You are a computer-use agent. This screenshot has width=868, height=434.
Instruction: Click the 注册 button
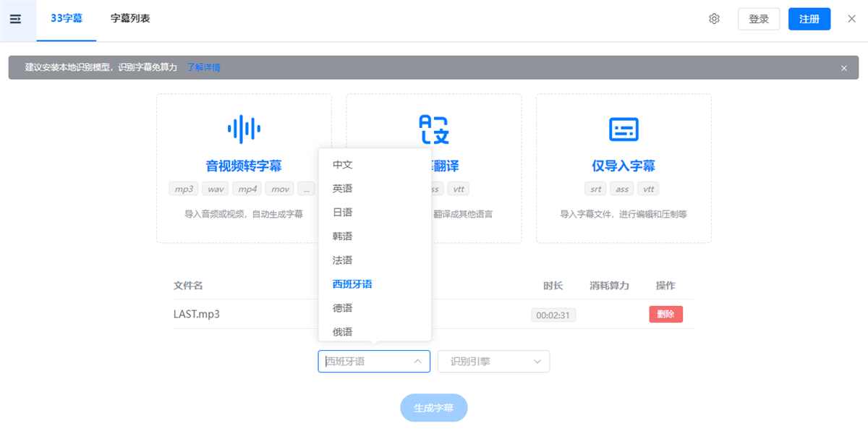point(809,19)
